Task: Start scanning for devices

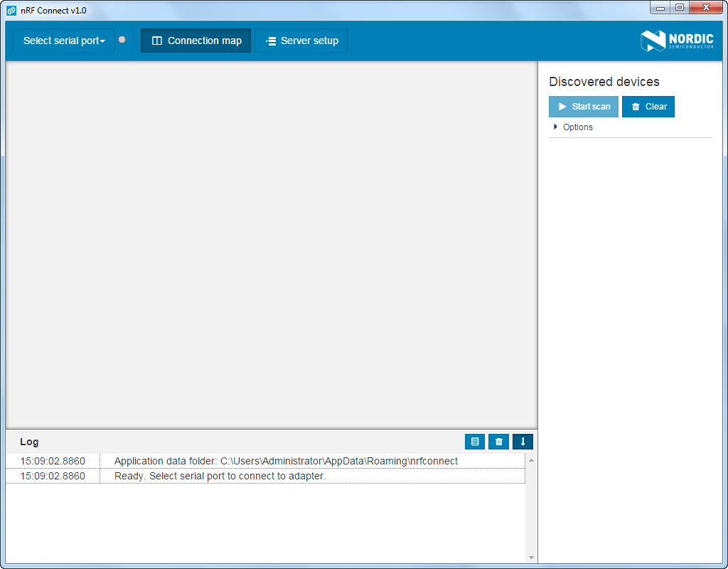Action: click(x=583, y=107)
